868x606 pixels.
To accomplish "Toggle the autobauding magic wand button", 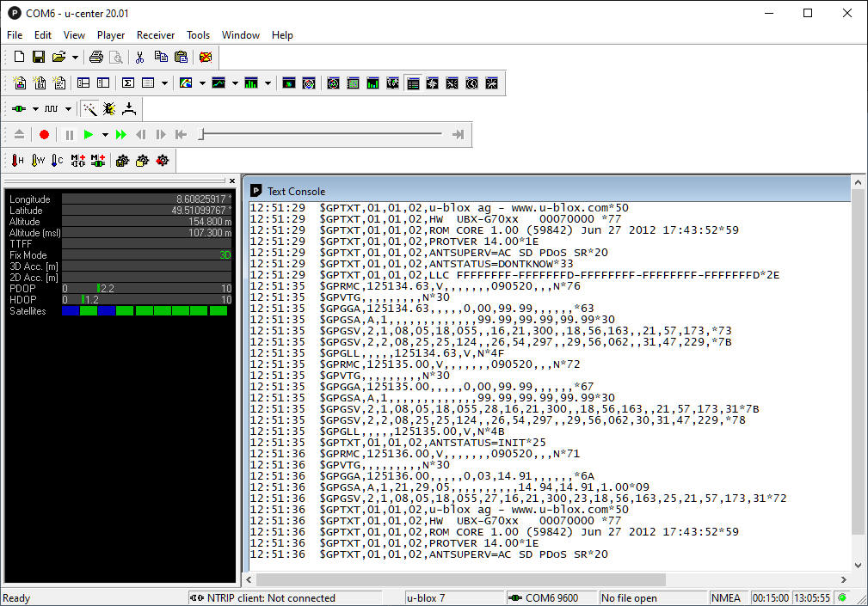I will [89, 109].
